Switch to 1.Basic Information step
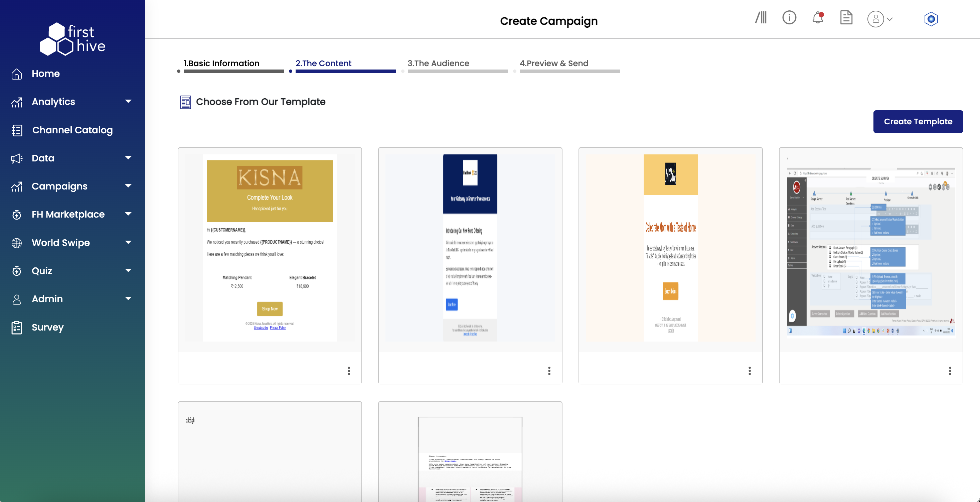 221,64
